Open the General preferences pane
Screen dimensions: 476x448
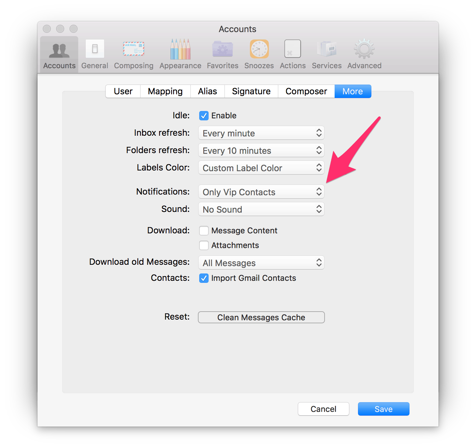tap(95, 54)
